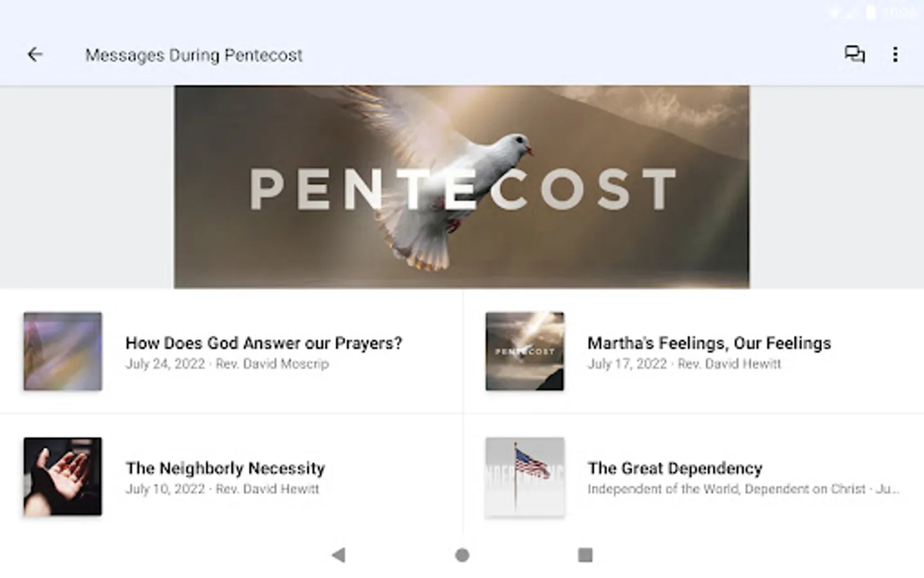Tap 'Independent of the World, Dependent on Christ' subtitle
The width and height of the screenshot is (924, 578).
[x=726, y=489]
